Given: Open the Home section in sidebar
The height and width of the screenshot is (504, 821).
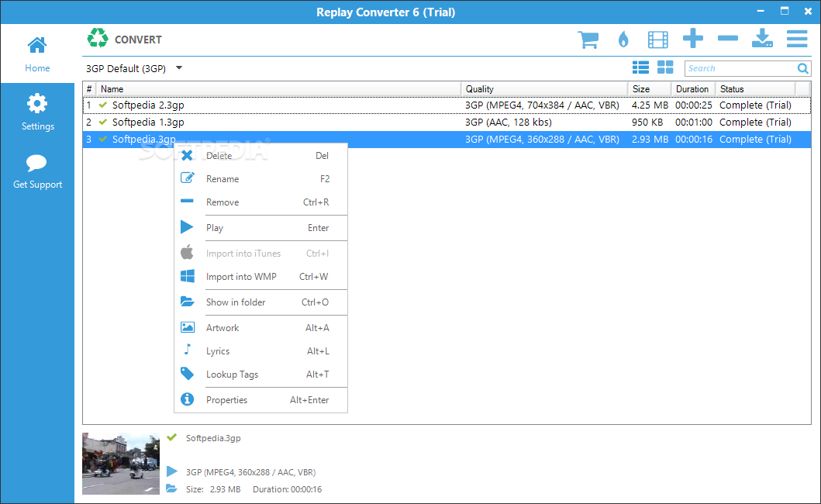Looking at the screenshot, I should (x=37, y=54).
